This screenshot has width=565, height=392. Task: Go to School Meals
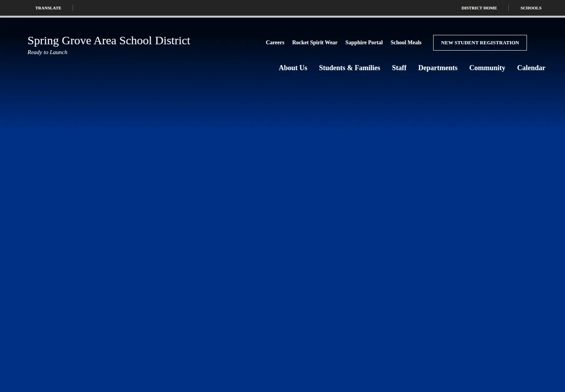click(x=406, y=43)
